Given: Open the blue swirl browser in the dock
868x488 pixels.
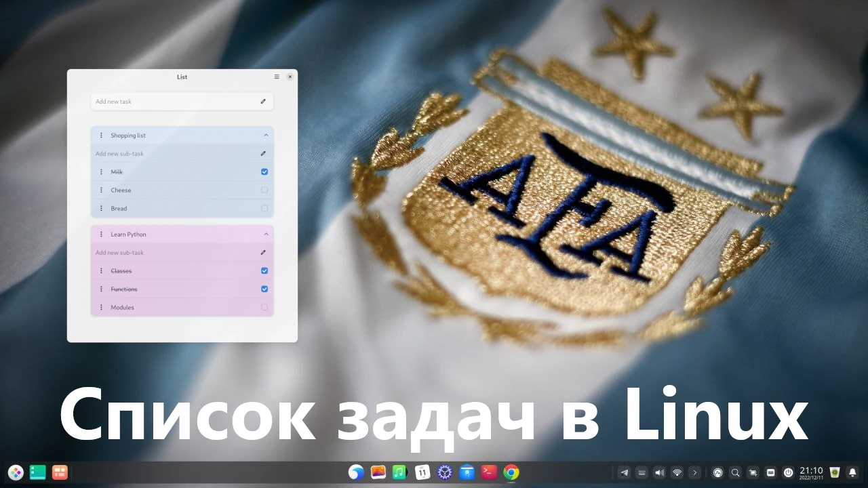Looking at the screenshot, I should [x=356, y=472].
